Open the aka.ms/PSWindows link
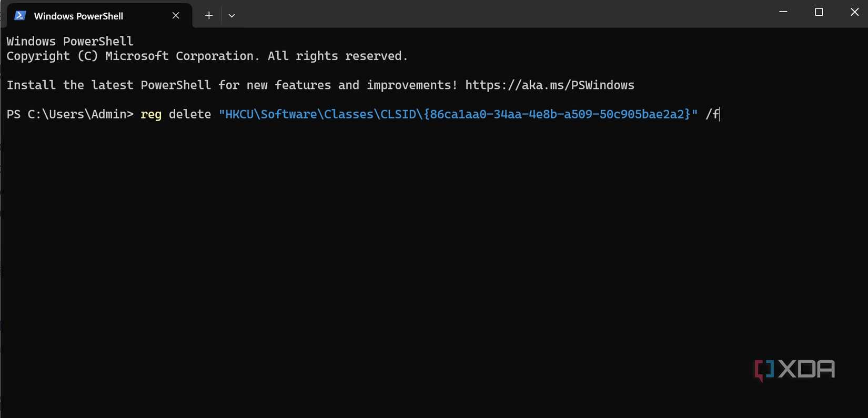Screen dimensions: 868x418 [549, 85]
